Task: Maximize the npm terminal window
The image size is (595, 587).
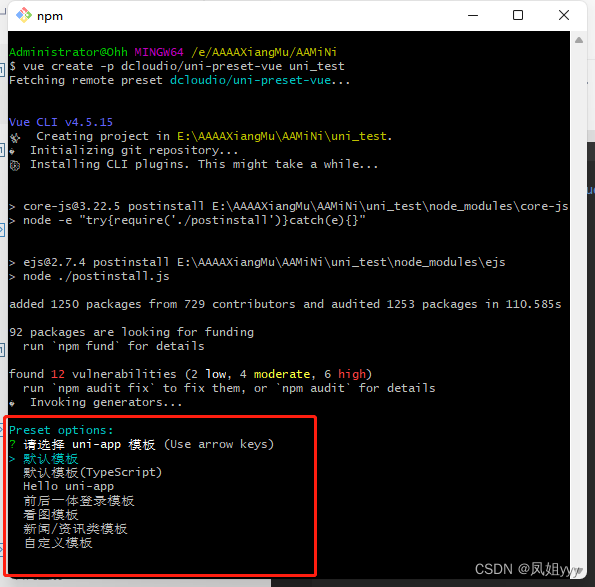Action: click(518, 16)
